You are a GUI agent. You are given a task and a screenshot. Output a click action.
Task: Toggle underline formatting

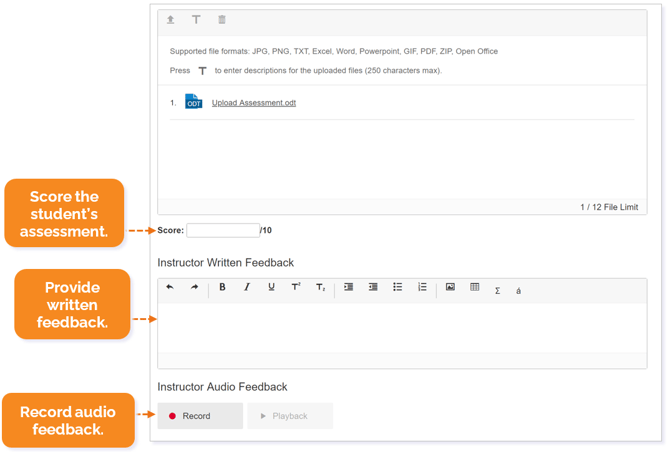[271, 288]
